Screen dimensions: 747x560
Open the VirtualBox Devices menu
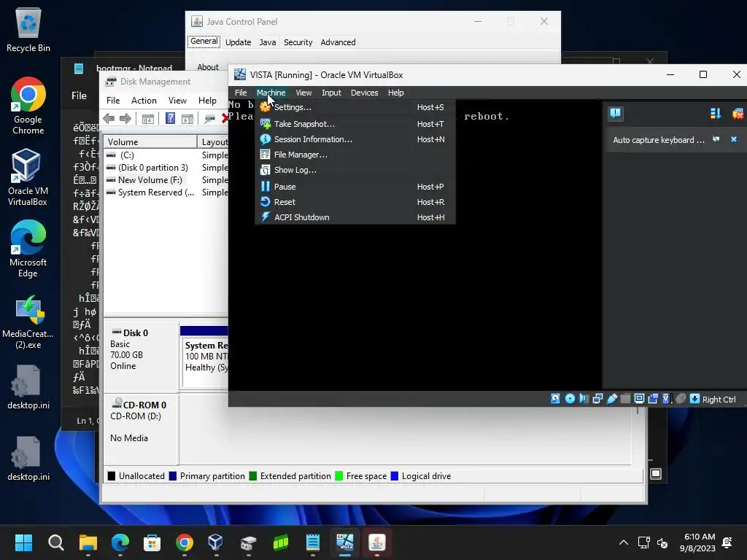365,93
